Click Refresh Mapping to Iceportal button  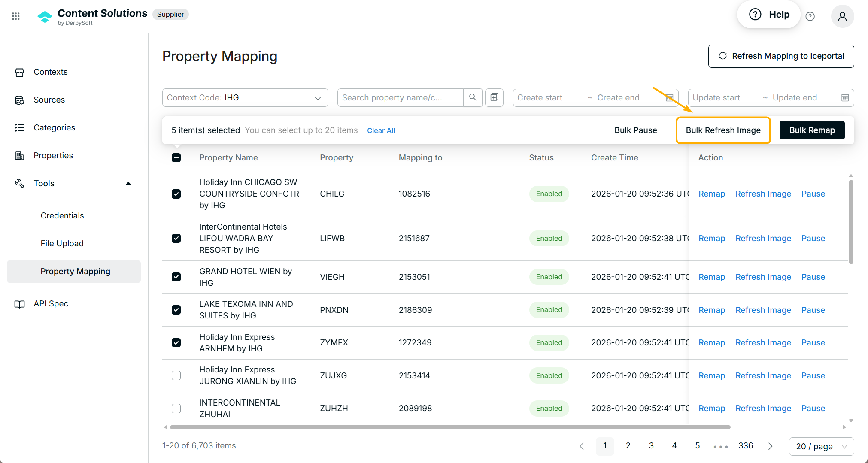point(781,56)
